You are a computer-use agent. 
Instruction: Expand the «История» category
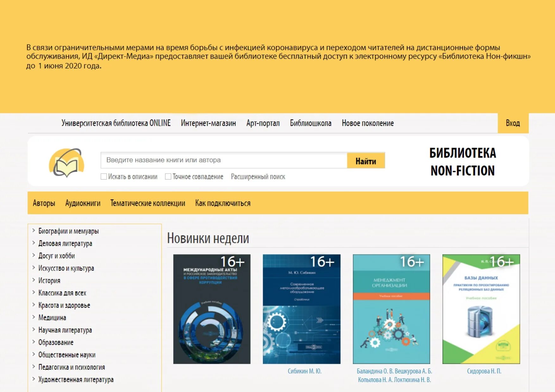click(x=50, y=280)
